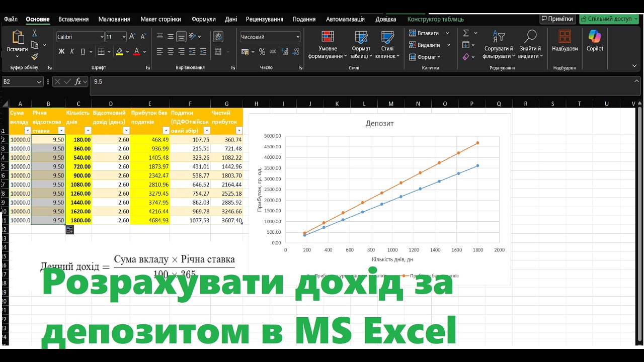644x362 pixels.
Task: Click the Quick Analysis icon below the table
Action: point(69,230)
